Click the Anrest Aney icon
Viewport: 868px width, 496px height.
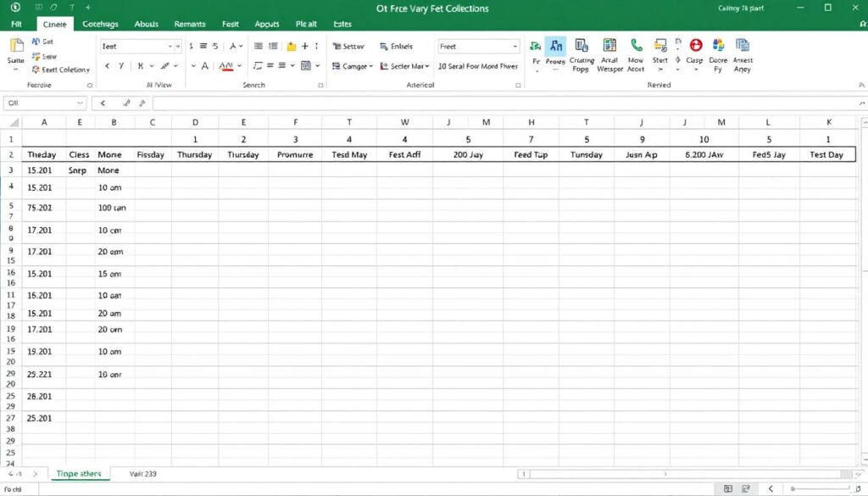[743, 46]
